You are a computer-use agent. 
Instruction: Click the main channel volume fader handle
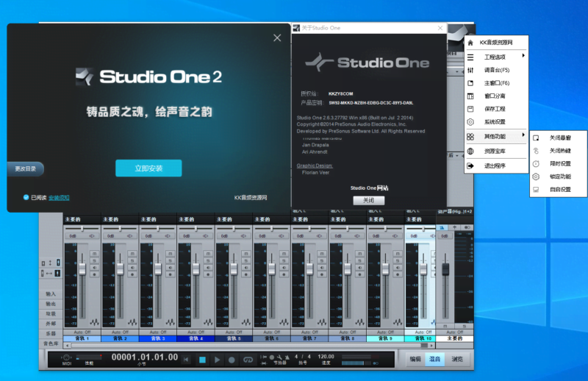coord(445,268)
